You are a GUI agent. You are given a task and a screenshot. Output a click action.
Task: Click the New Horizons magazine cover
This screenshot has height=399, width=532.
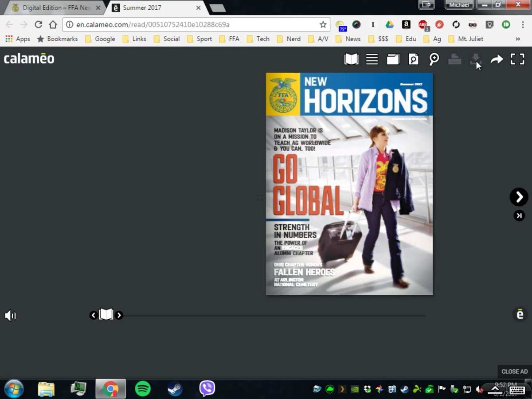pyautogui.click(x=349, y=184)
